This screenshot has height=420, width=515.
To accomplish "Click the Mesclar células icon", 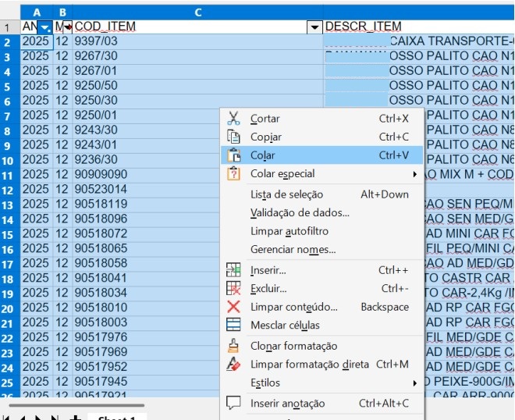I will click(x=233, y=325).
